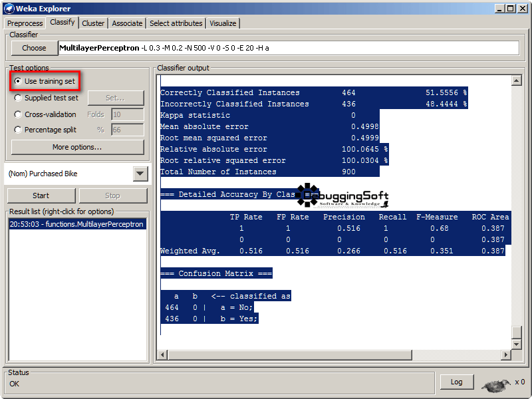Click the Set... test set button
This screenshot has height=399, width=532.
[115, 98]
